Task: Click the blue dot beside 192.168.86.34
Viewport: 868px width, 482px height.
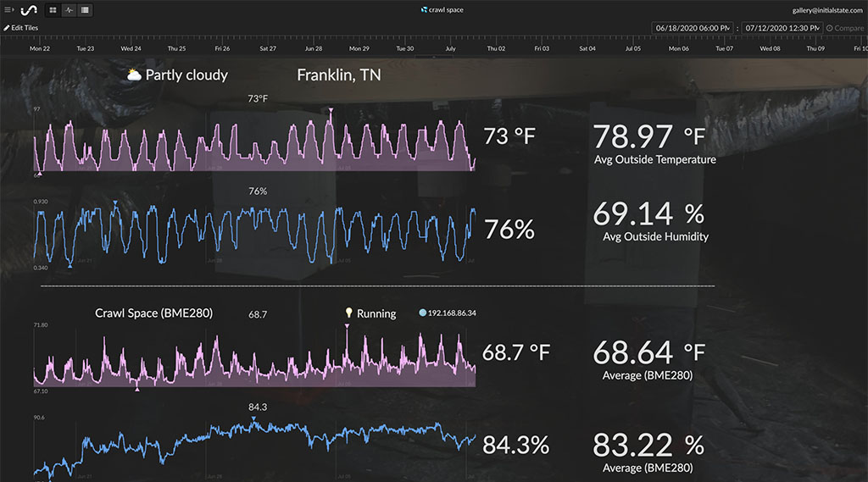Action: click(423, 313)
